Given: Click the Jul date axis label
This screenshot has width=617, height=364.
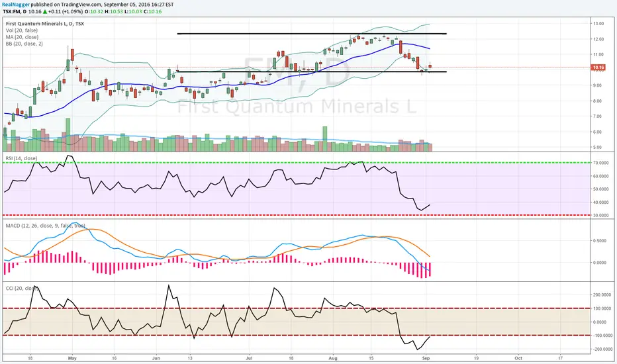Looking at the screenshot, I should click(249, 358).
